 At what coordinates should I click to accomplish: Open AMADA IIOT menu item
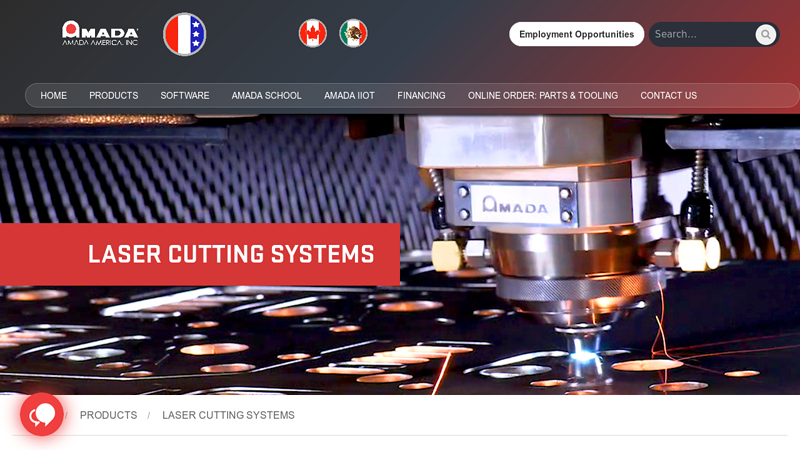click(x=349, y=95)
